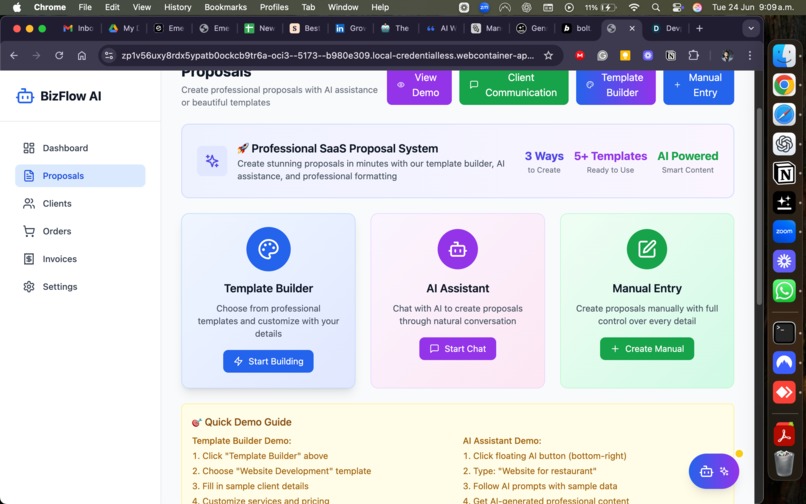Click the Chrome back arrow
806x504 pixels.
pyautogui.click(x=14, y=56)
